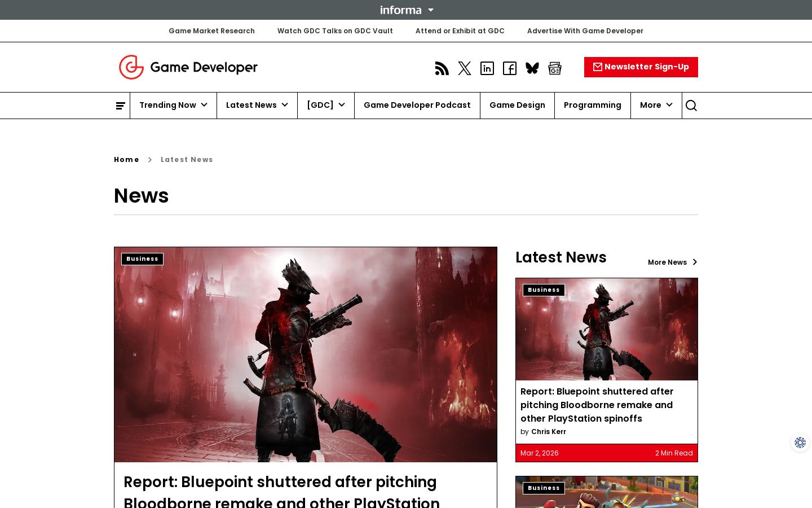Click the Newsletter Sign-Up button

click(x=641, y=67)
